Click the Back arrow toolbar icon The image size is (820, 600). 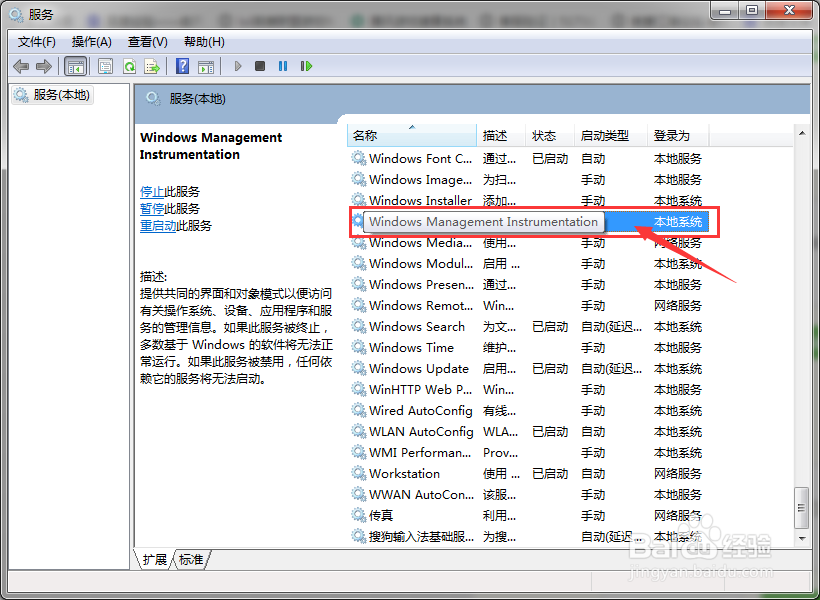coord(21,66)
